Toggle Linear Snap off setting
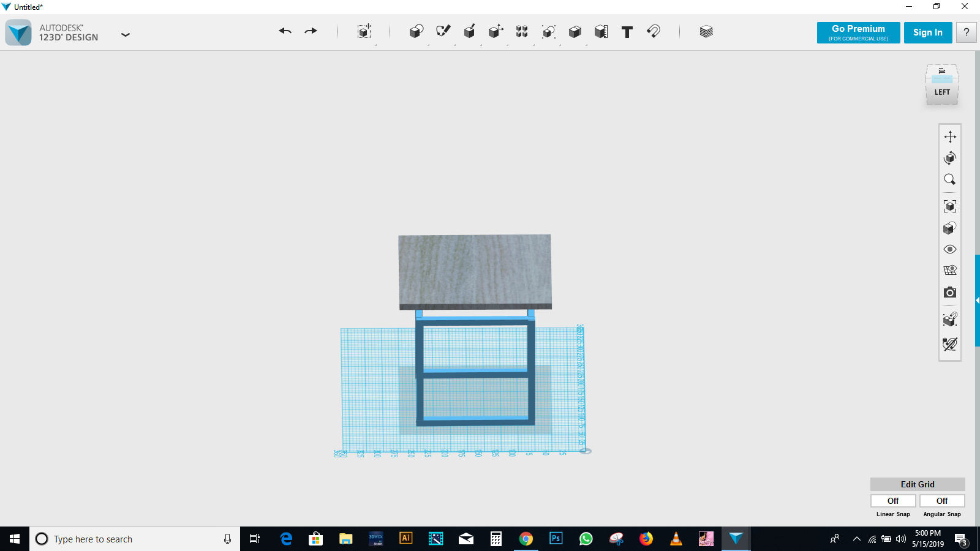Image resolution: width=980 pixels, height=551 pixels. pos(892,500)
